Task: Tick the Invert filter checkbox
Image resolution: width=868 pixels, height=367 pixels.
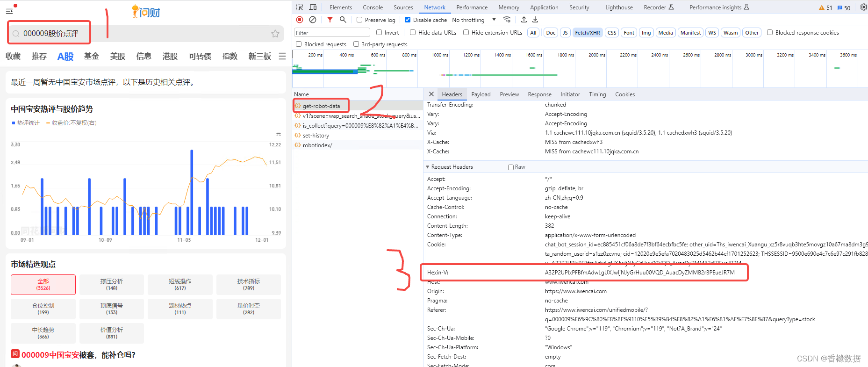Action: pyautogui.click(x=379, y=32)
